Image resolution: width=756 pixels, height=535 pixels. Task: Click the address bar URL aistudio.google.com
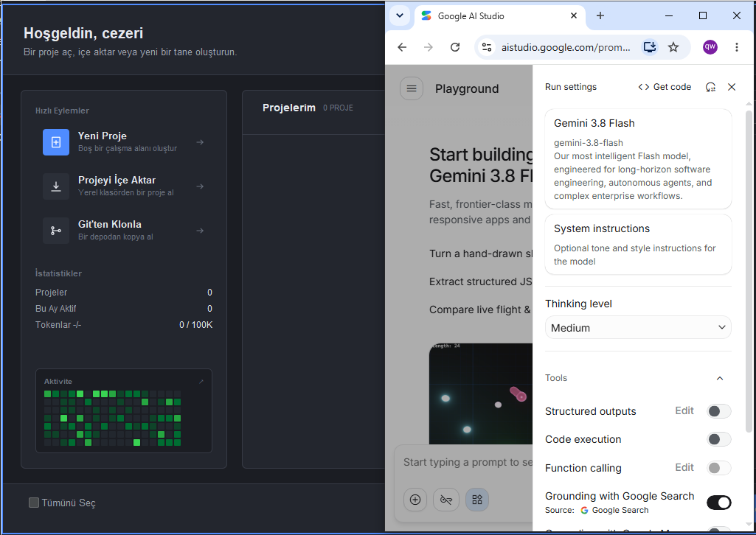click(x=566, y=47)
